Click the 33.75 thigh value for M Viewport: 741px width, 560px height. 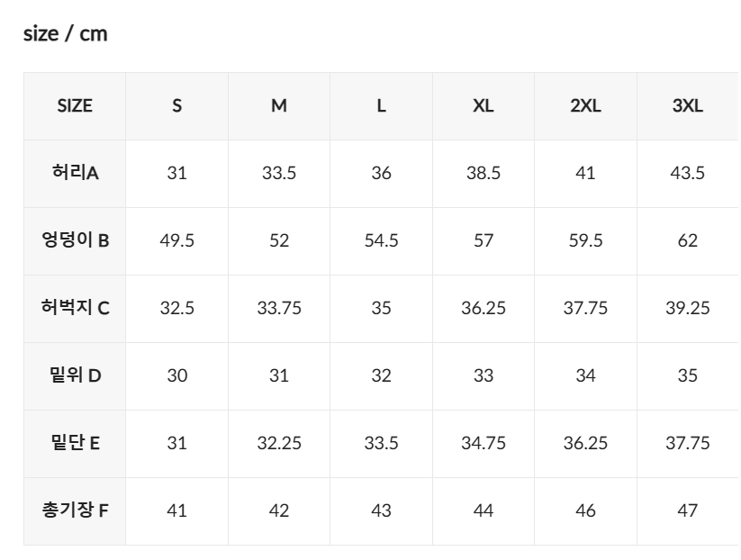[x=279, y=309]
